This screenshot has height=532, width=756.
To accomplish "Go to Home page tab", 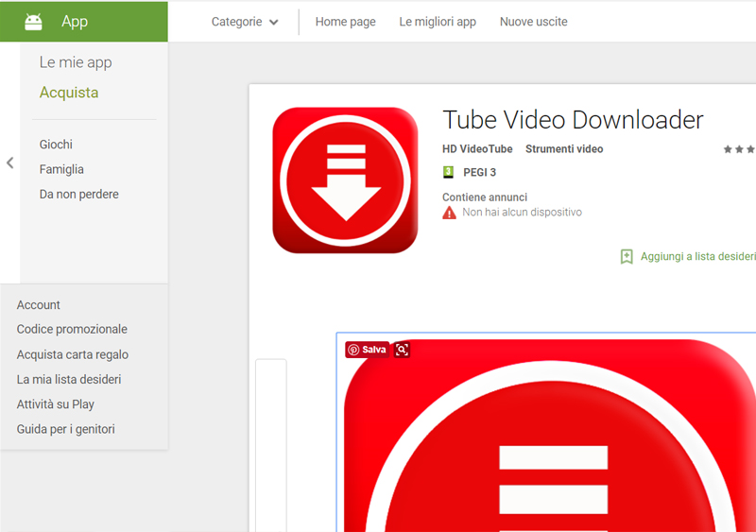I will click(345, 22).
